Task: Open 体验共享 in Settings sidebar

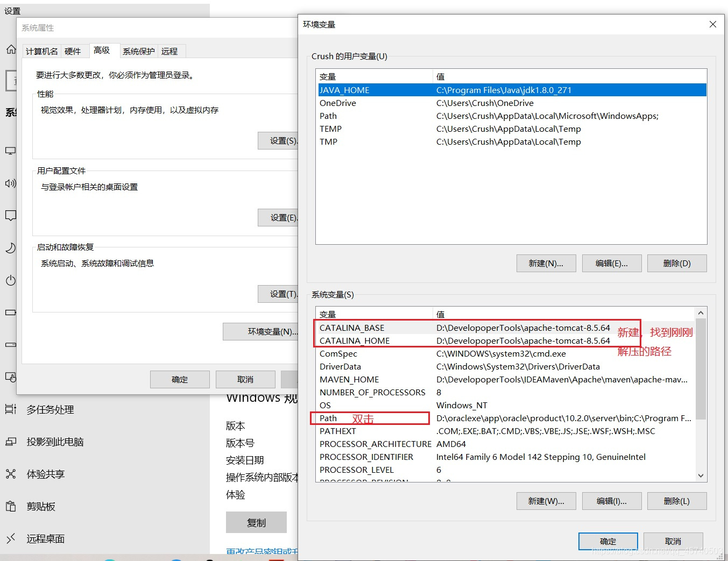Action: point(46,474)
